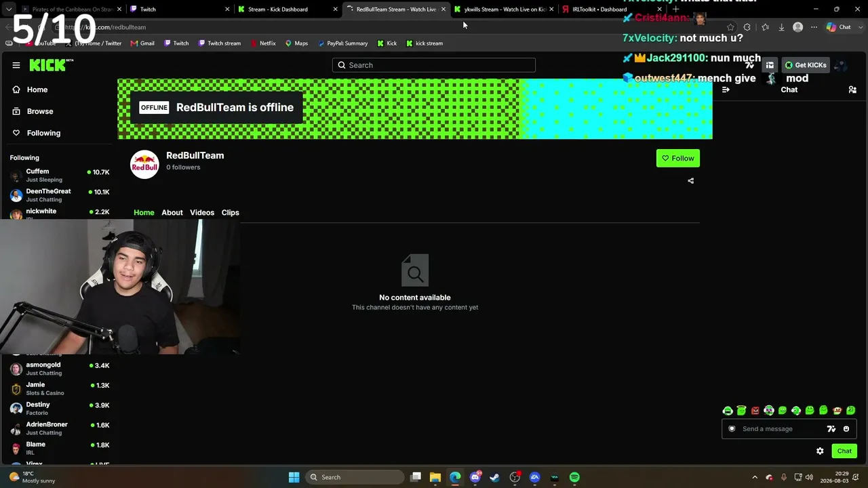The image size is (868, 488).
Task: Open AdrienBroner channel in Following list
Action: coord(60,428)
